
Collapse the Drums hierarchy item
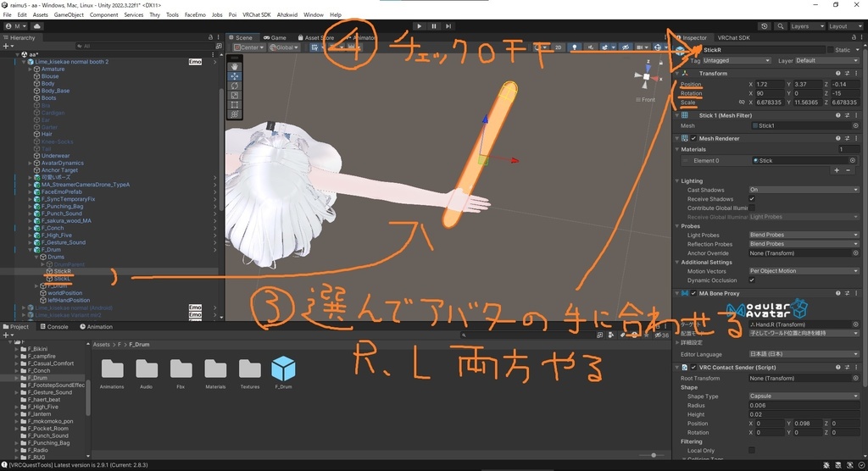click(37, 257)
